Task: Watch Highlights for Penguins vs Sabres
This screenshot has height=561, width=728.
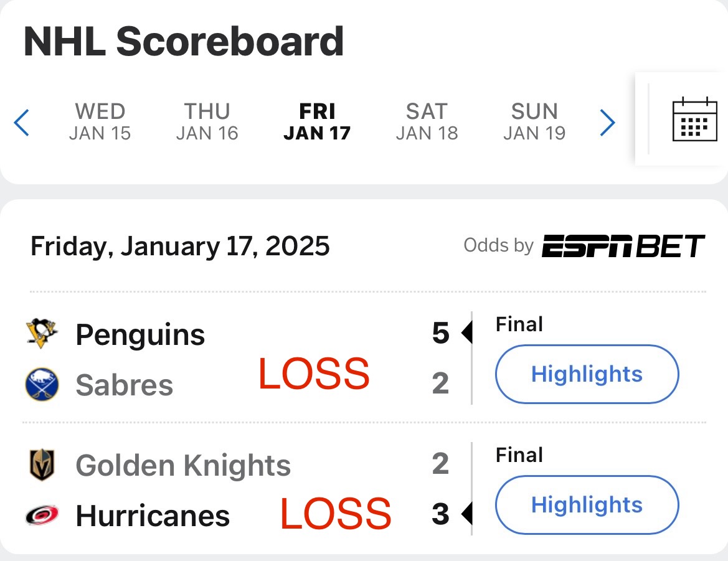Action: coord(587,374)
